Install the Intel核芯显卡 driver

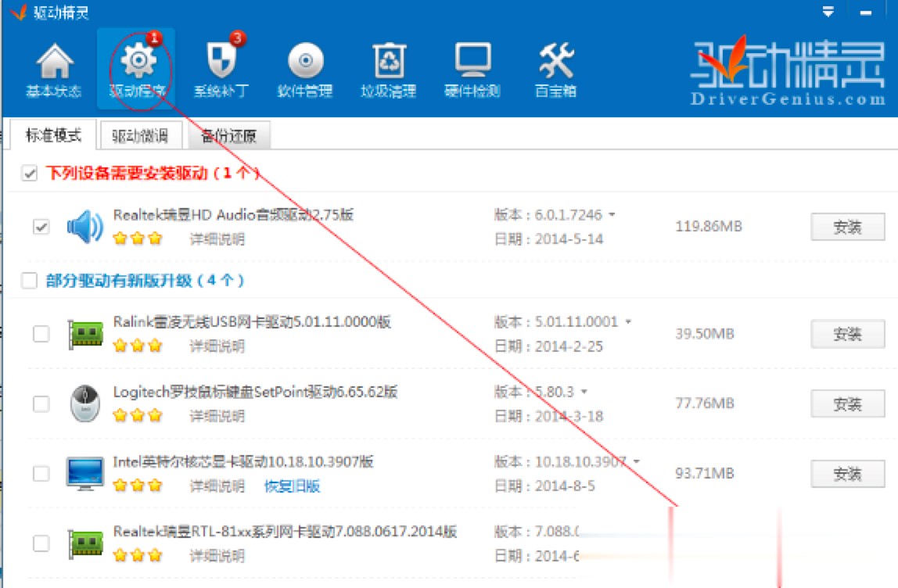tap(848, 474)
